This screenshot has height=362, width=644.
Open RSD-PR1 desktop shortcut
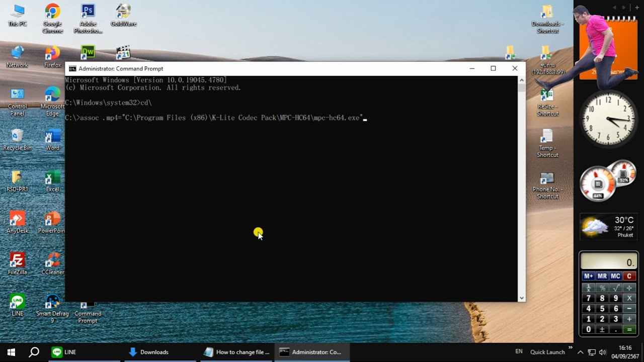pos(17,181)
